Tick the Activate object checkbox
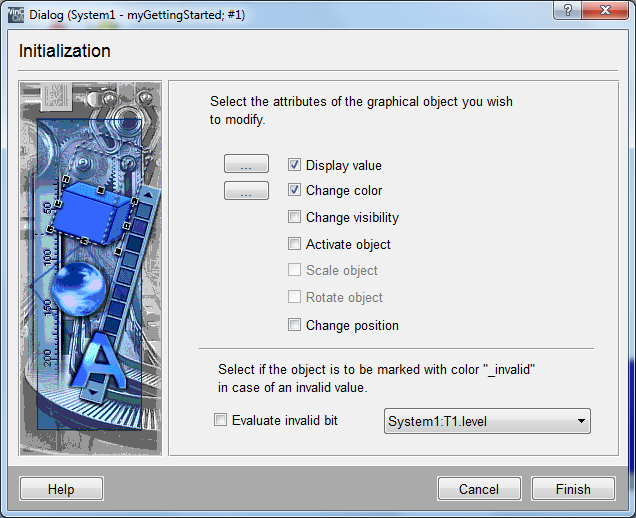This screenshot has height=518, width=636. (295, 244)
